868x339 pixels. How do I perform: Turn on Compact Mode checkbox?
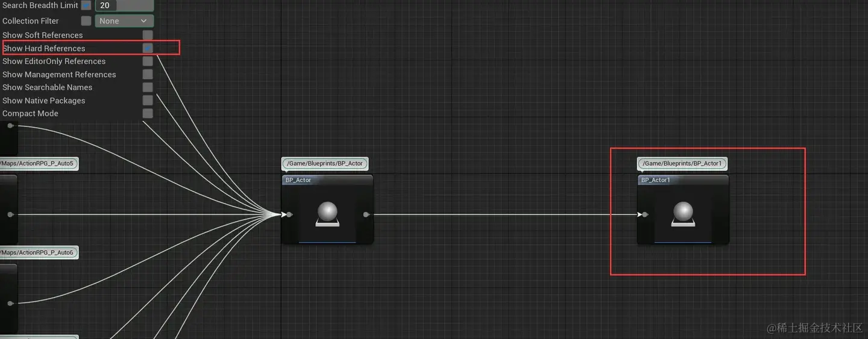[148, 113]
